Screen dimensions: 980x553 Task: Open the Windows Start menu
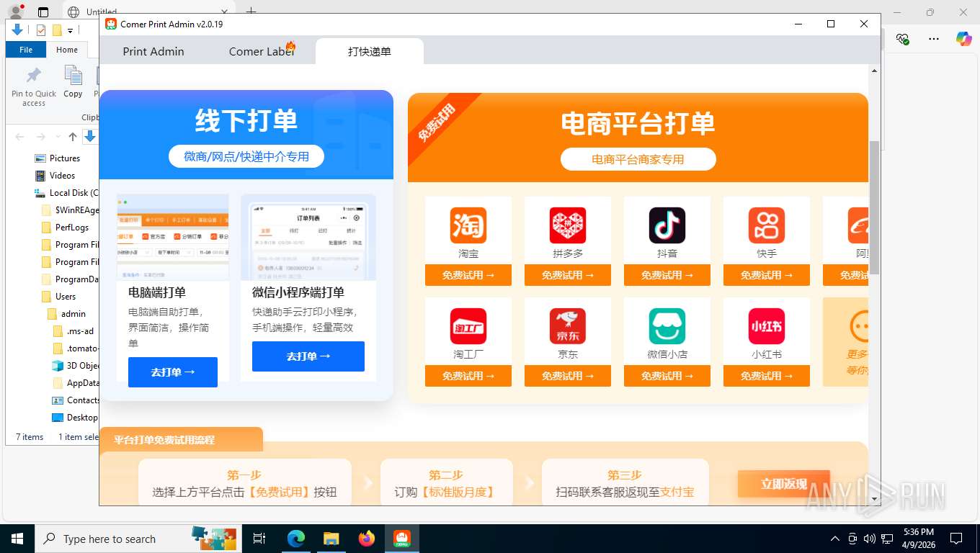point(17,539)
